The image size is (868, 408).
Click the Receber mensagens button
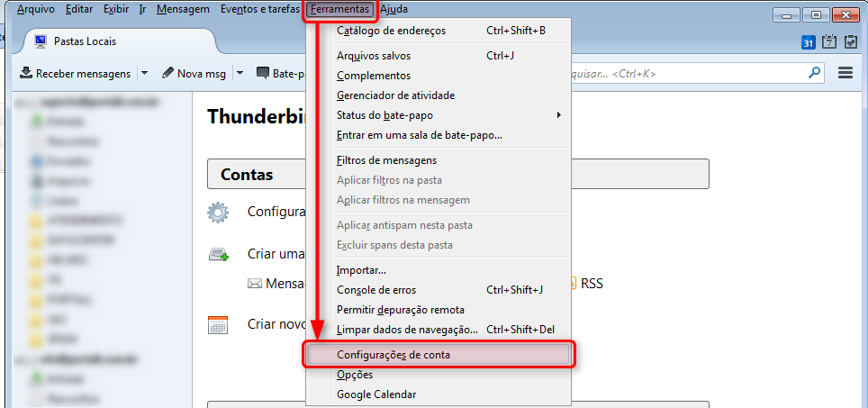[76, 73]
